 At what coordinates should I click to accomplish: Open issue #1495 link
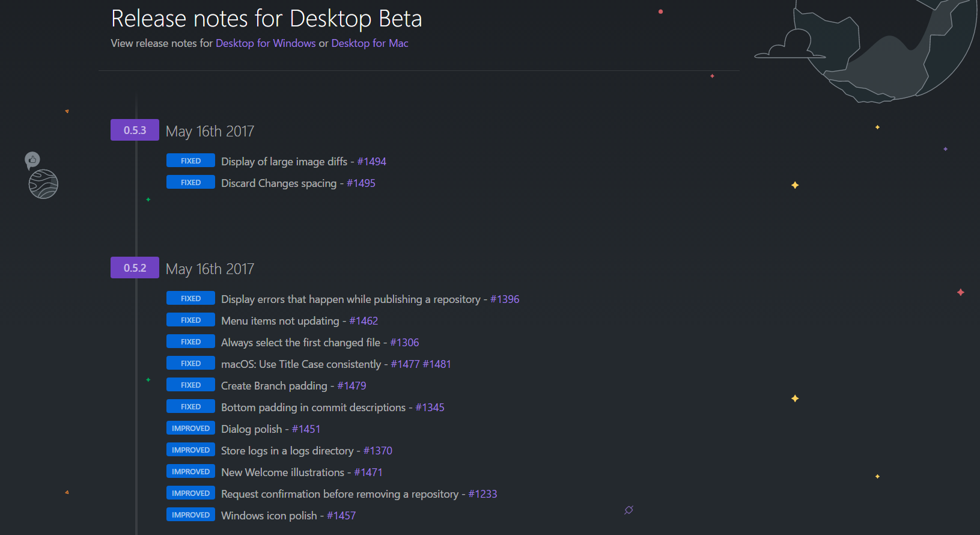(361, 183)
